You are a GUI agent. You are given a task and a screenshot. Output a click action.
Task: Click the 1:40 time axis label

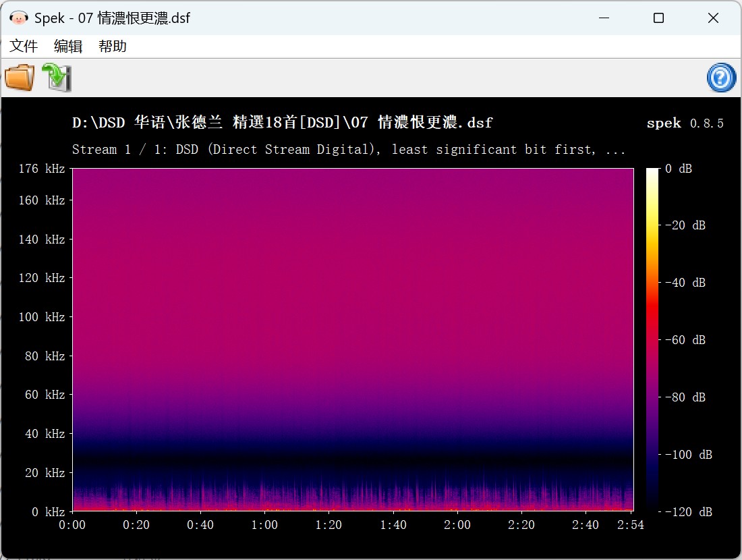(x=393, y=525)
